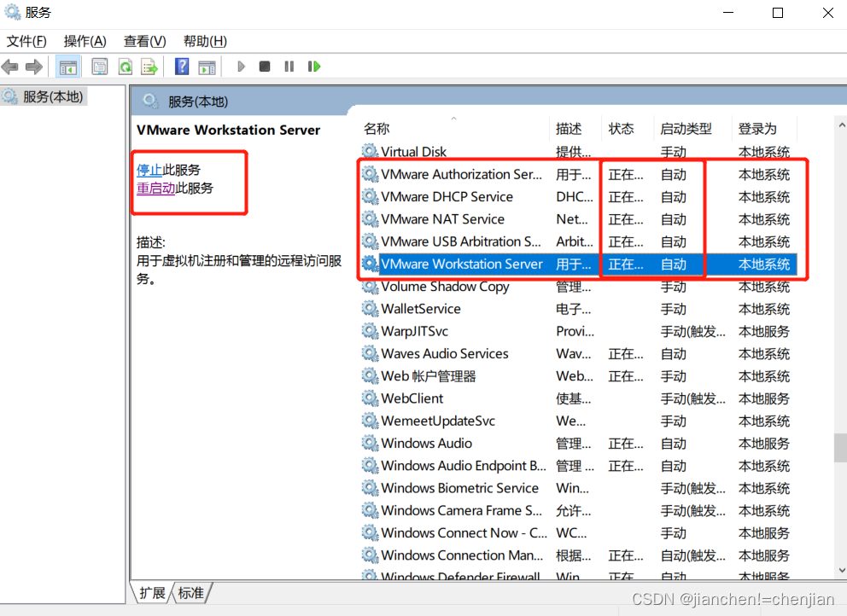Click the DHC... description of VMware DHCP Service
This screenshot has height=616, width=847.
pyautogui.click(x=575, y=196)
